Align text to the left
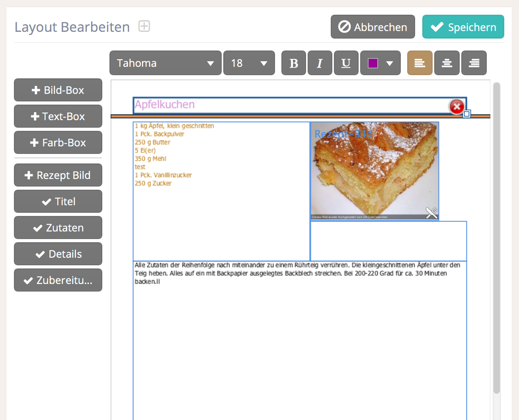Viewport: 519px width, 420px height. 419,63
